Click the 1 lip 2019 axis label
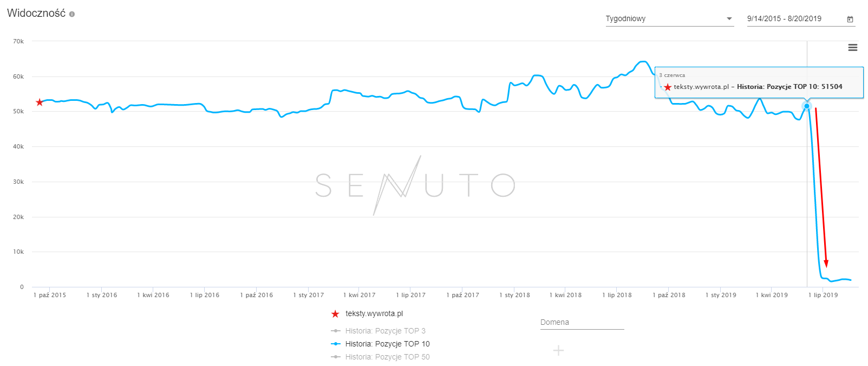The image size is (868, 366). click(x=823, y=295)
